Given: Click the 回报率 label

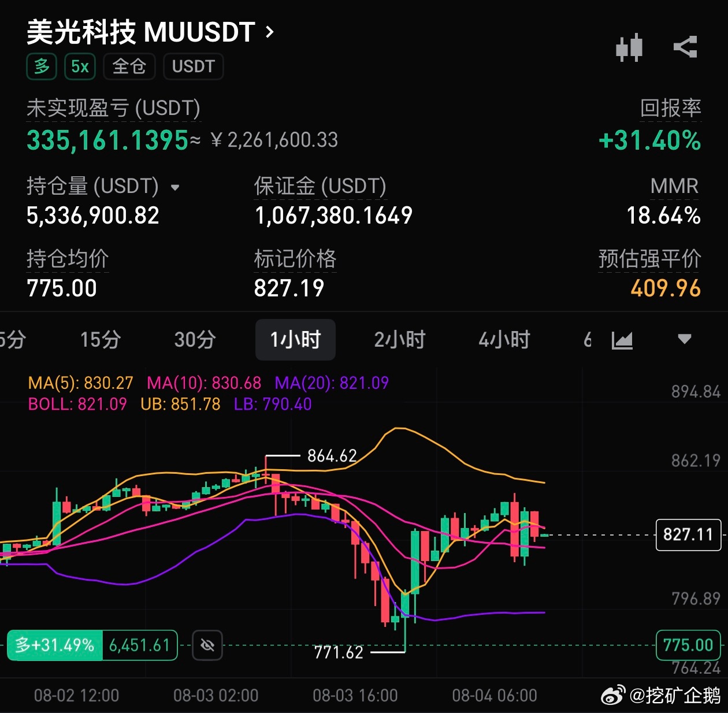Looking at the screenshot, I should [670, 108].
